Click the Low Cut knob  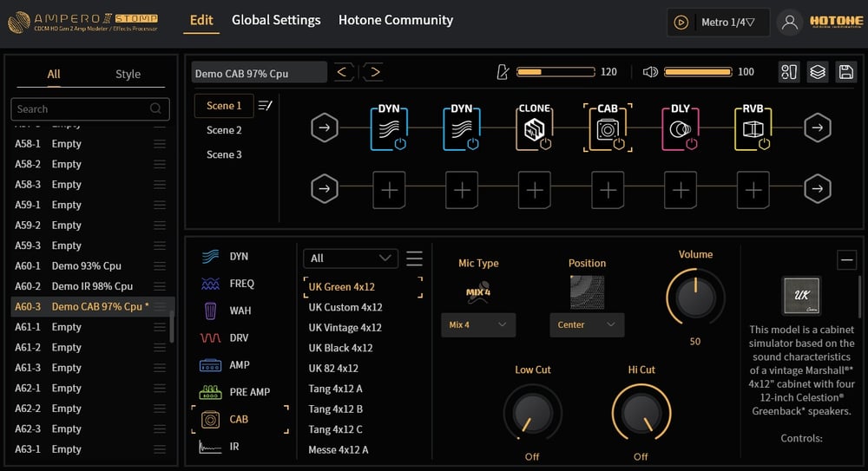pyautogui.click(x=533, y=412)
